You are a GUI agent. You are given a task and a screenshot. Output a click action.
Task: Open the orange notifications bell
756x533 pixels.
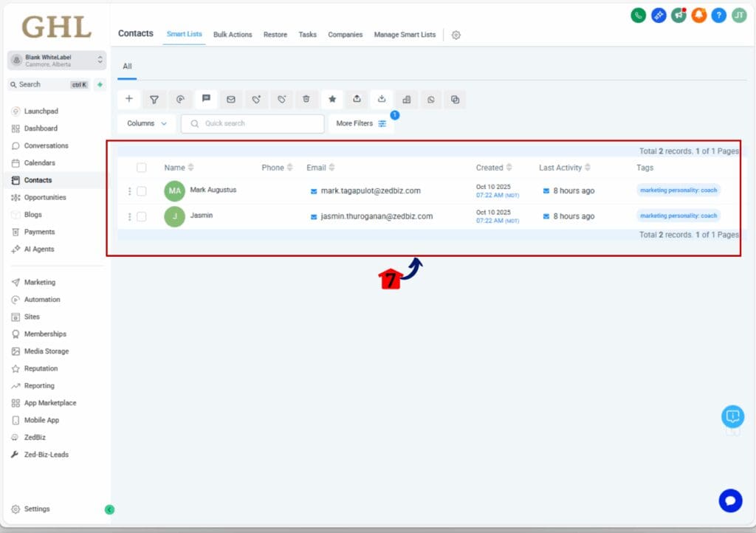tap(698, 15)
